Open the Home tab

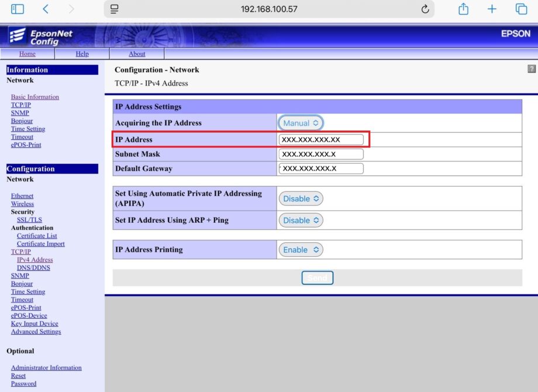27,54
